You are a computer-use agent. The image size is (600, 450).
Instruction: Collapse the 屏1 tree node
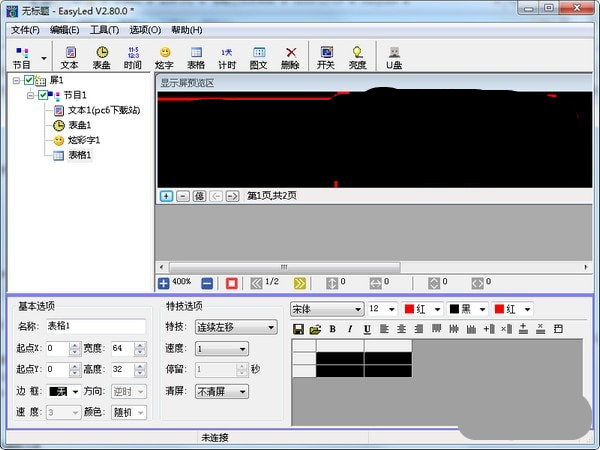pos(17,80)
